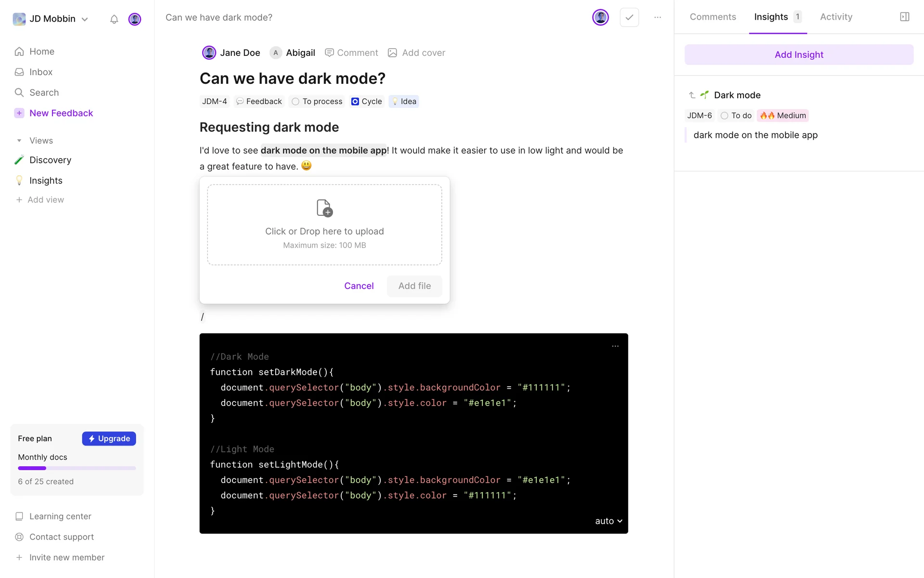Switch to the Comments tab
Viewport: 924px width, 578px height.
coord(713,17)
